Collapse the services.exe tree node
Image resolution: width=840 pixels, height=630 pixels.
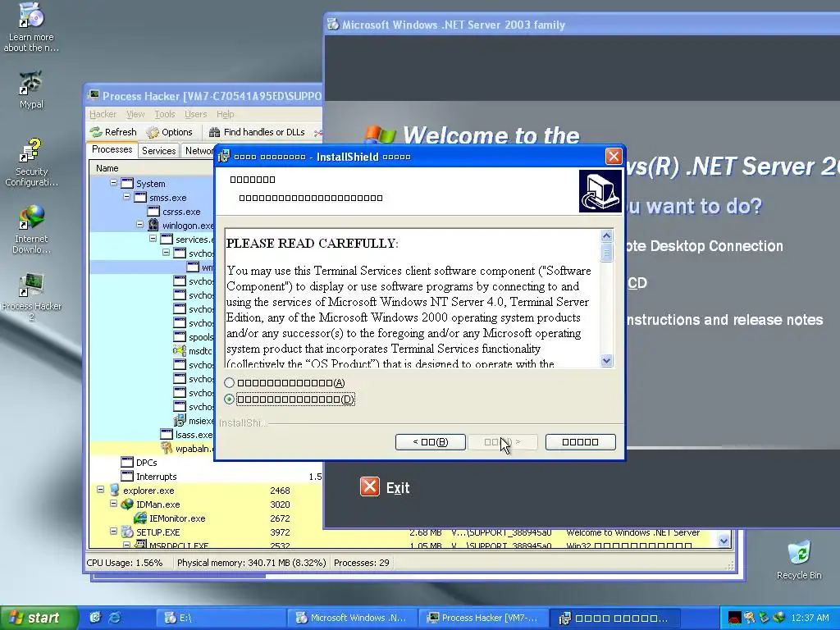coord(153,239)
